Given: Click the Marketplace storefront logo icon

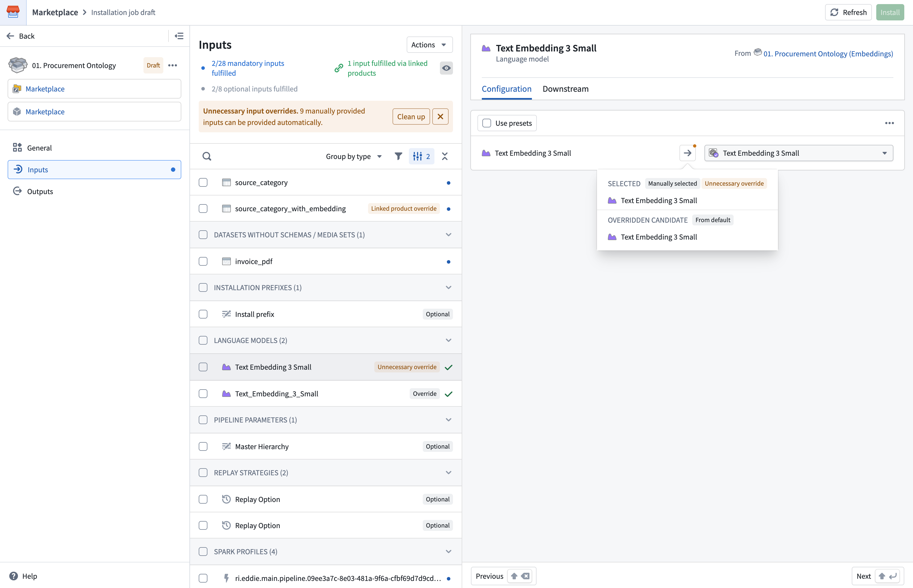Looking at the screenshot, I should click(x=13, y=12).
